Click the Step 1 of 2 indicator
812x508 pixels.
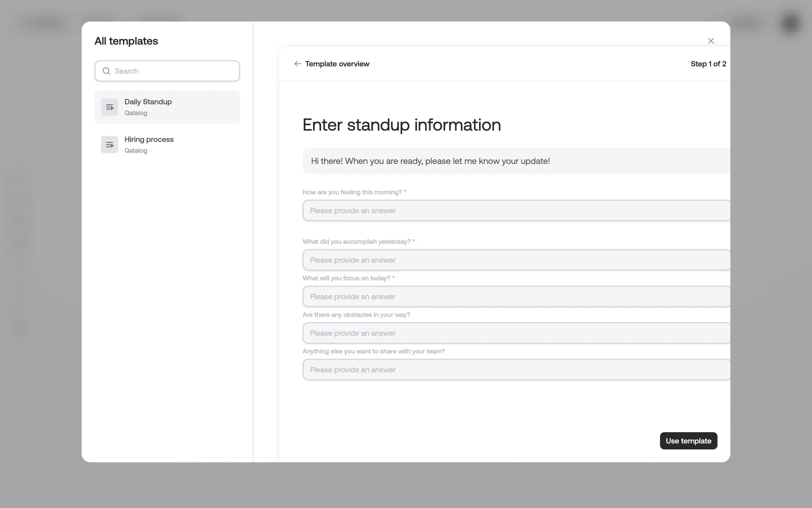coord(708,64)
